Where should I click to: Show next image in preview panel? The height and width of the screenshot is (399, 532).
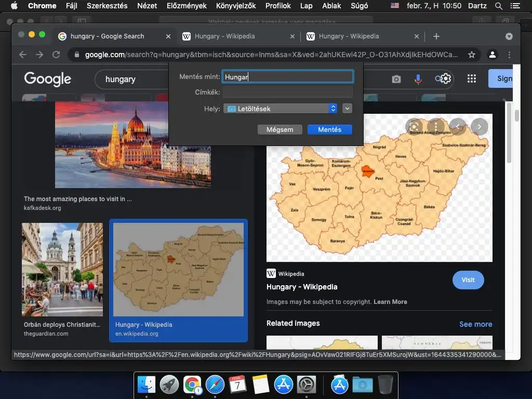480,127
